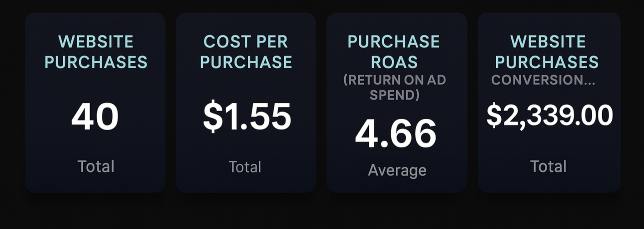Click the Website Purchases title above Conversion

pos(547,51)
